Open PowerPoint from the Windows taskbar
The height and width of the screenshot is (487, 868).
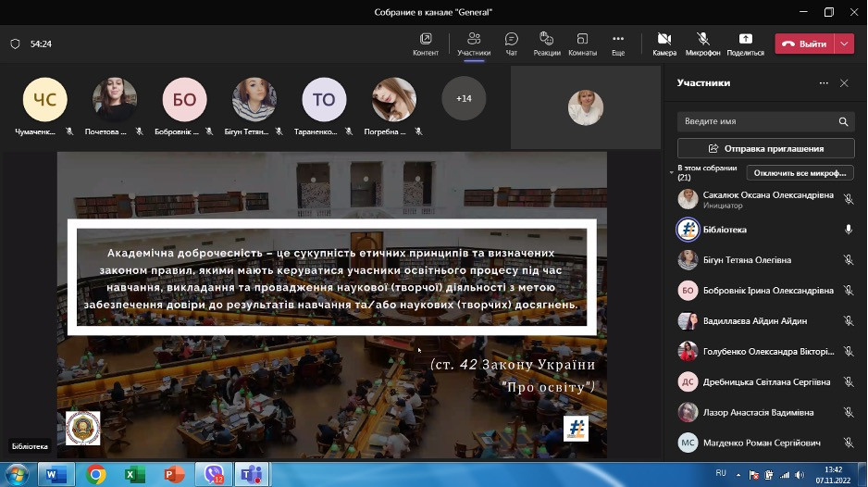point(174,474)
